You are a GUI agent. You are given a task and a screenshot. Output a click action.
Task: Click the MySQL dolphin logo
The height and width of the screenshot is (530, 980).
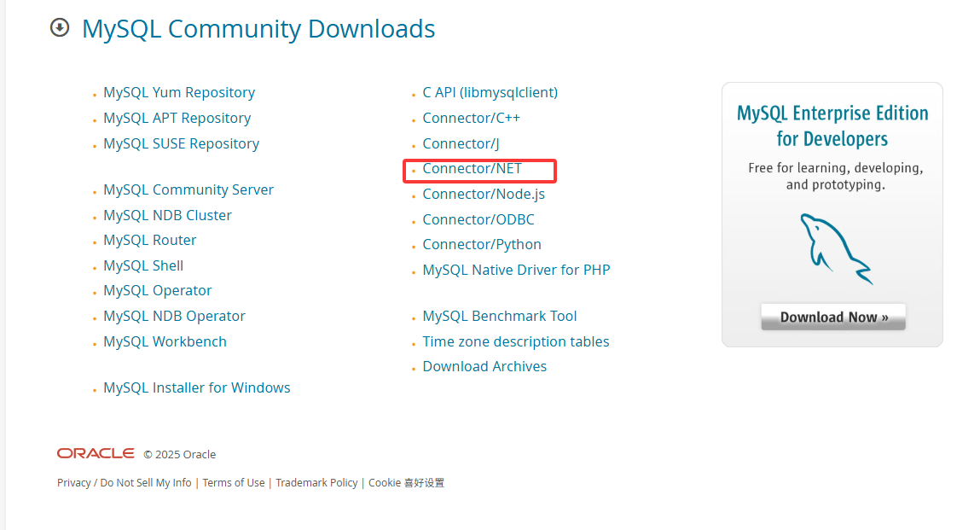(836, 249)
